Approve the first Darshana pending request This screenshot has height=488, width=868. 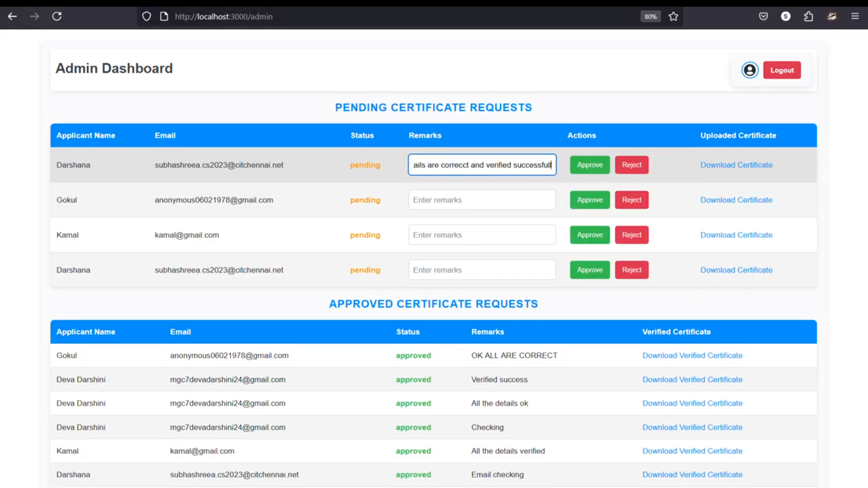point(589,165)
